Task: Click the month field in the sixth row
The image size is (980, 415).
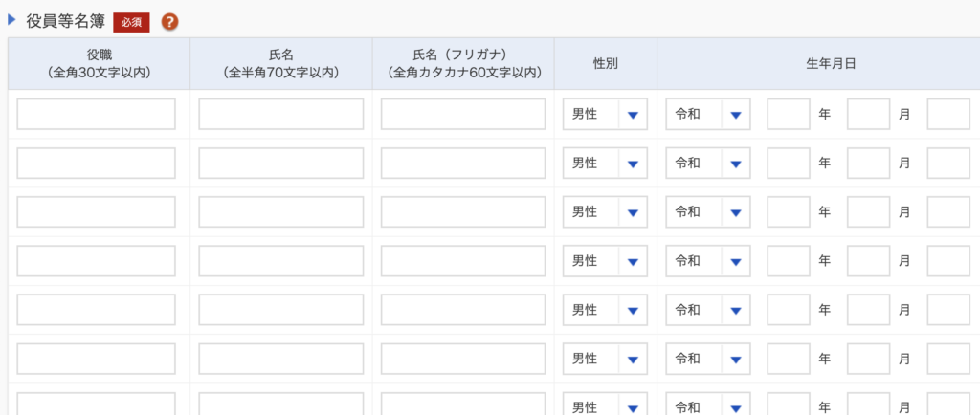Action: point(868,359)
